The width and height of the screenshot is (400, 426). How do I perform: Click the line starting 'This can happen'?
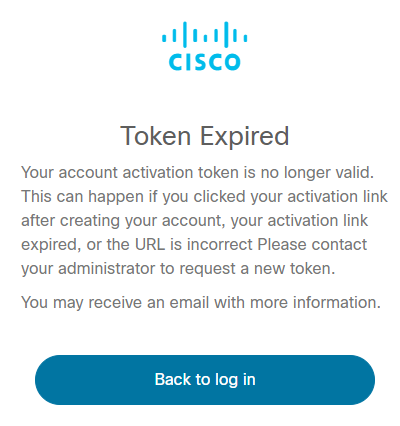pyautogui.click(x=204, y=197)
